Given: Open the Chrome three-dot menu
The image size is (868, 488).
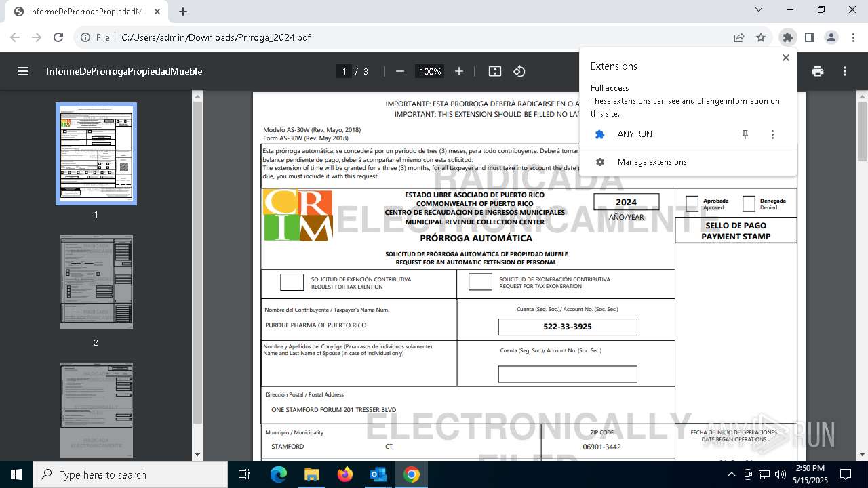Looking at the screenshot, I should pos(852,37).
